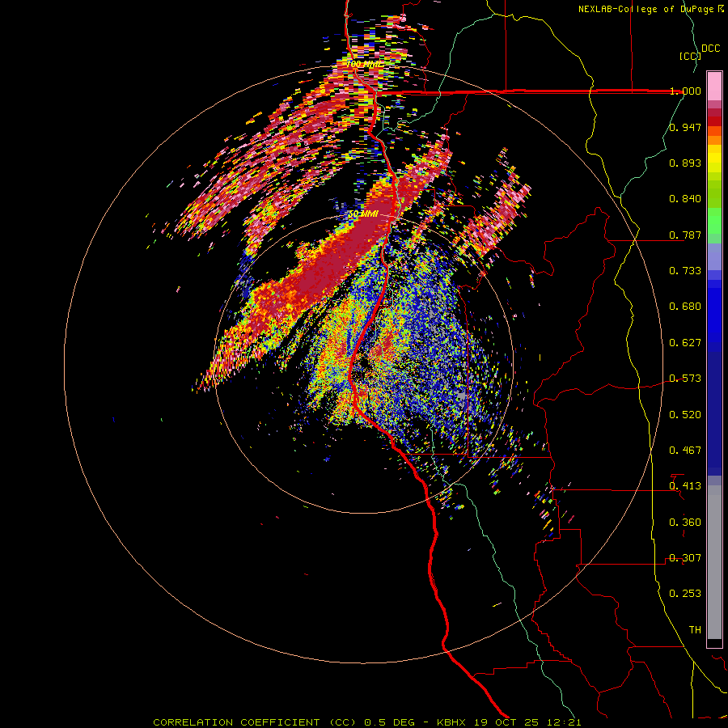Select the 0.573 legend value
This screenshot has width=728, height=728.
click(x=685, y=379)
